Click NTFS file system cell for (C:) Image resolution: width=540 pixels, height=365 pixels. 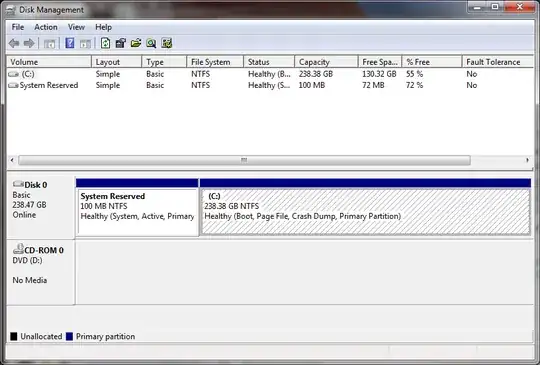200,74
